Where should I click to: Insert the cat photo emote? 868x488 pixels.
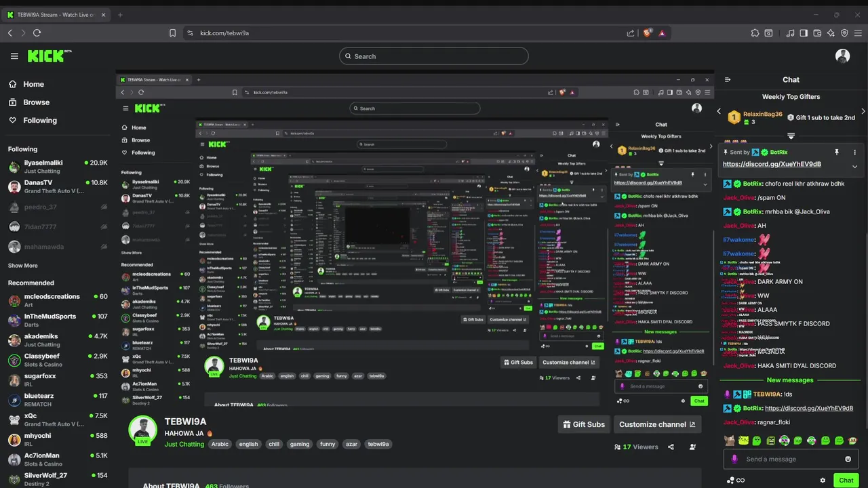tap(730, 441)
